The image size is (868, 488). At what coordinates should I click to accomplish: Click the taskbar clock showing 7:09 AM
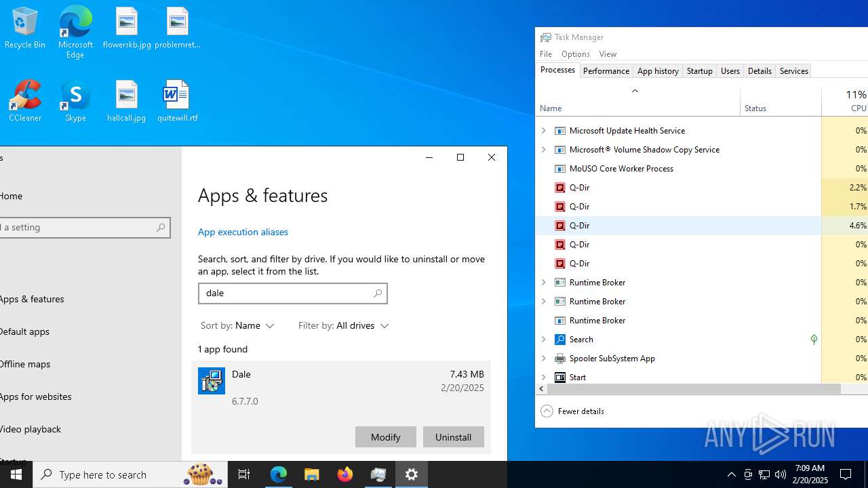pos(810,474)
